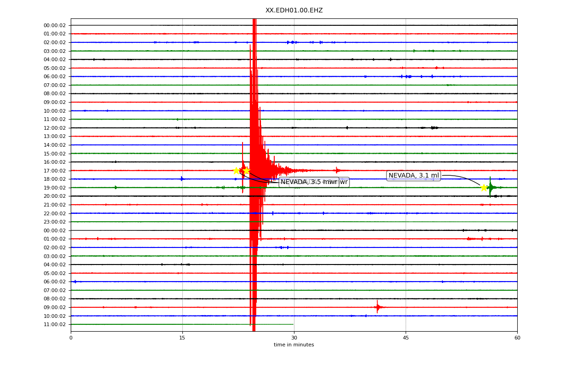
Task: Click the green seismic burst after the 3.1 ml star
Action: (491, 187)
